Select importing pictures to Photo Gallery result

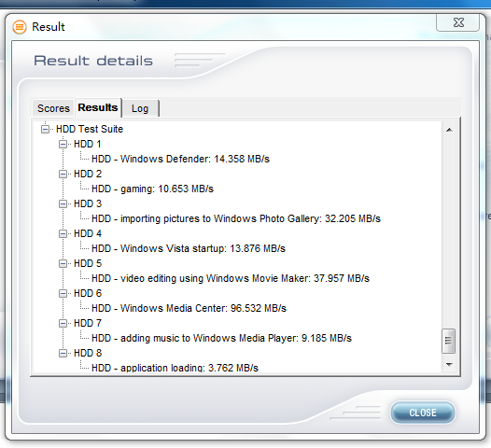click(236, 218)
